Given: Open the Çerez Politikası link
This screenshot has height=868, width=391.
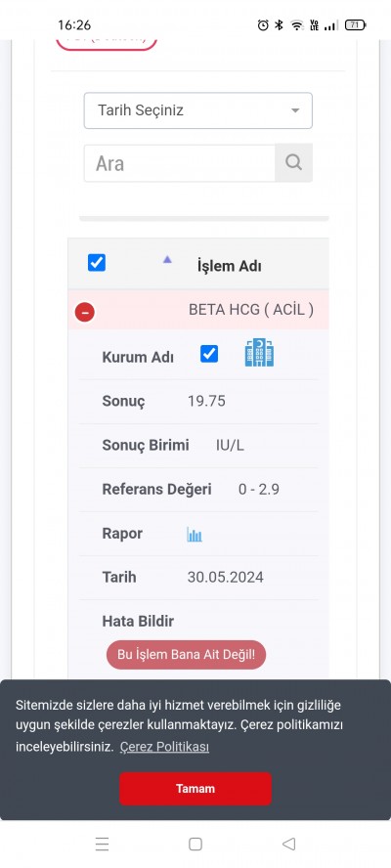Looking at the screenshot, I should (x=164, y=747).
